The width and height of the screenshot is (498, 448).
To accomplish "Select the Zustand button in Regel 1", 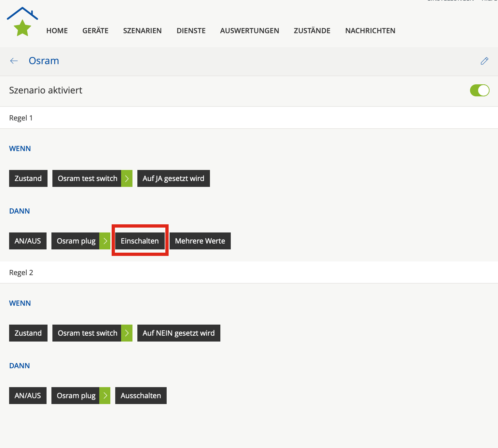I will 28,178.
